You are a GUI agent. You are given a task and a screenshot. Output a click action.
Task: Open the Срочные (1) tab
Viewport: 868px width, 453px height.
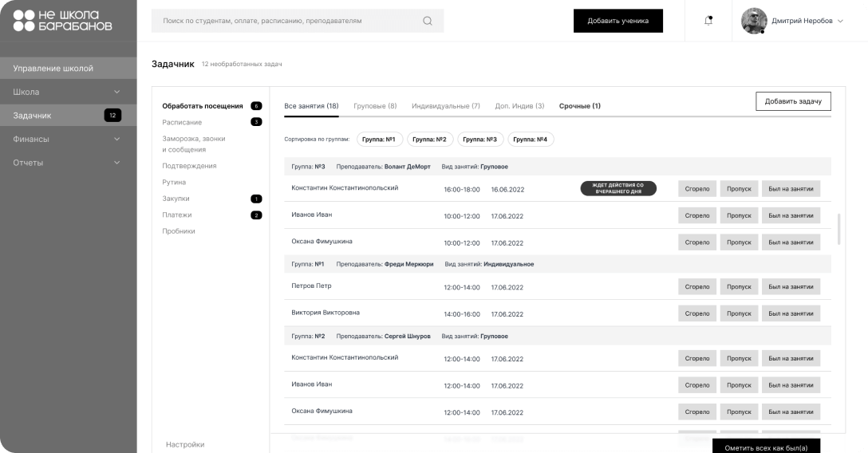tap(579, 106)
